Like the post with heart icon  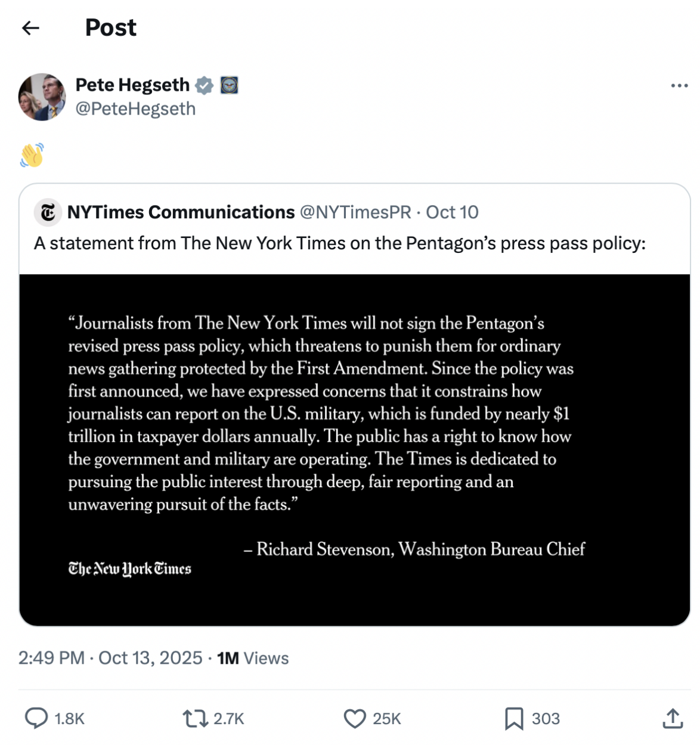coord(355,718)
